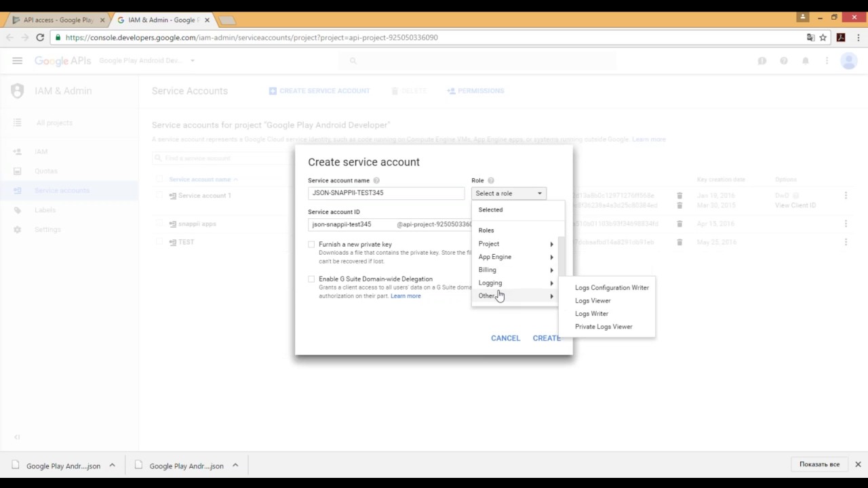Viewport: 868px width, 488px height.
Task: Select Logs Configuration Writer role
Action: click(x=612, y=288)
